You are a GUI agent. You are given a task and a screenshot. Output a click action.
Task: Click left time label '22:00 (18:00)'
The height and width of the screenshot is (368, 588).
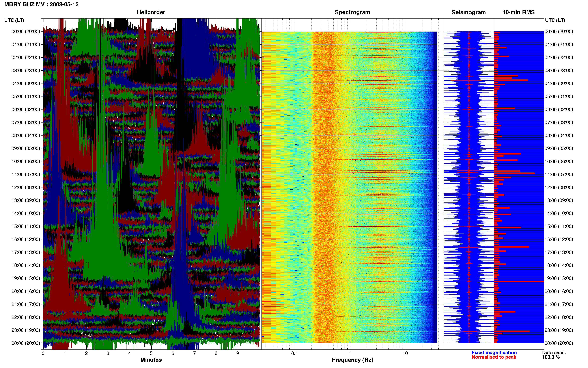tap(26, 317)
